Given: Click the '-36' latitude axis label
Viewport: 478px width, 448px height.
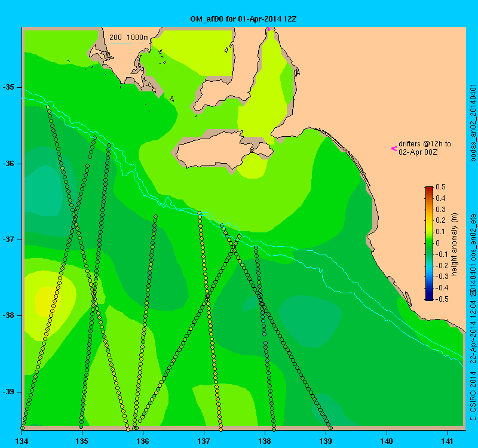Looking at the screenshot, I should 8,164.
